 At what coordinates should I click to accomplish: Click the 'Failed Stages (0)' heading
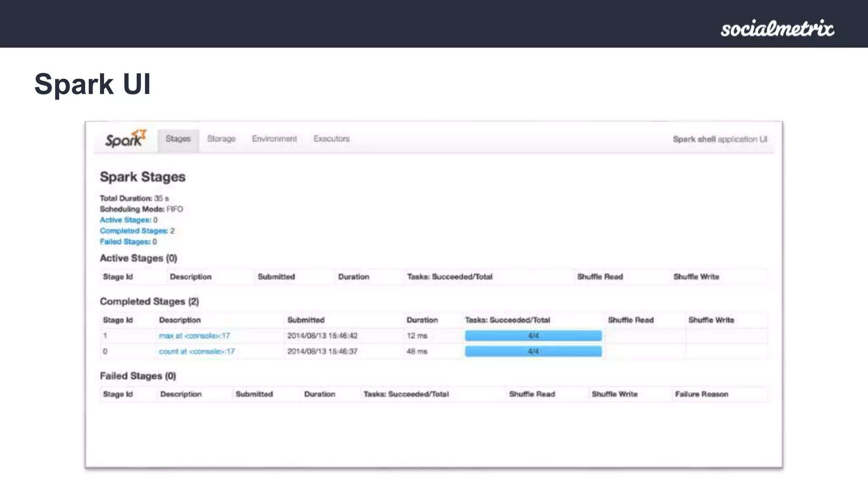[x=138, y=376]
